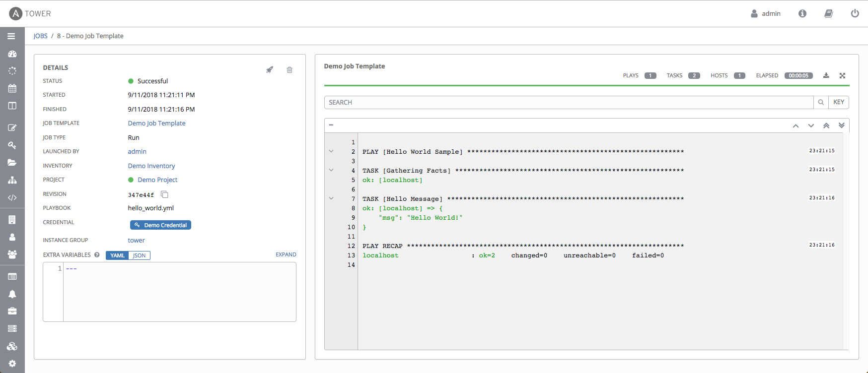Switch extra variables to YAML
Viewport: 868px width, 373px height.
click(117, 255)
